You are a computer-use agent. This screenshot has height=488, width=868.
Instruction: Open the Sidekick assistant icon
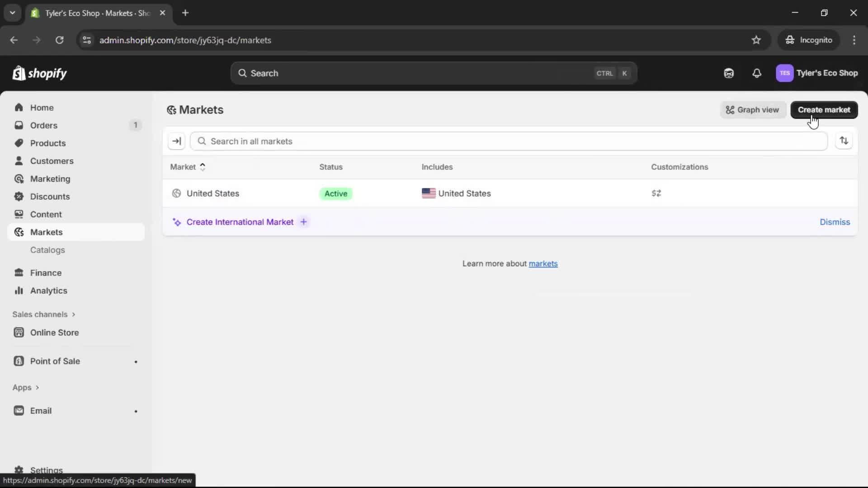pos(729,73)
